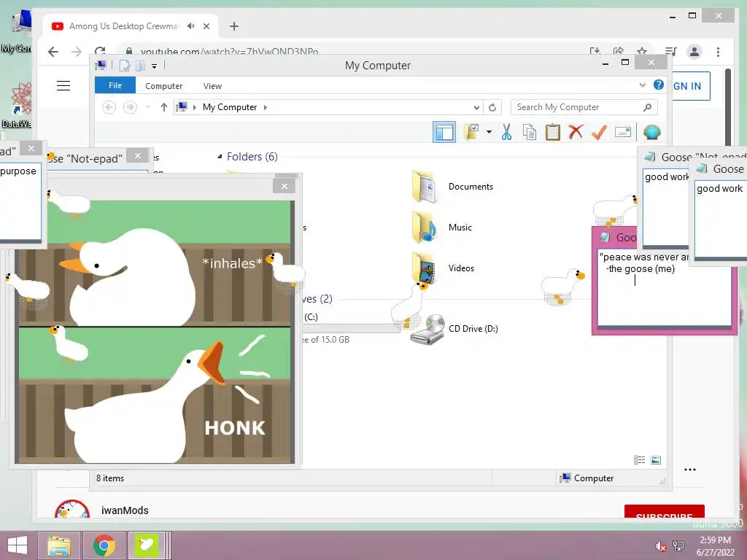747x560 pixels.
Task: Bookmark the page with the star icon
Action: 642,52
